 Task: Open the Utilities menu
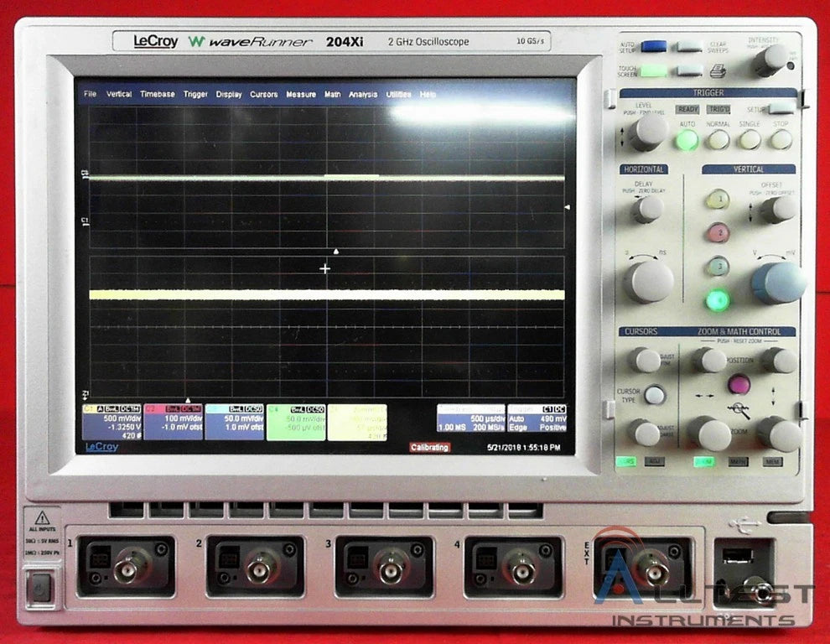click(398, 95)
